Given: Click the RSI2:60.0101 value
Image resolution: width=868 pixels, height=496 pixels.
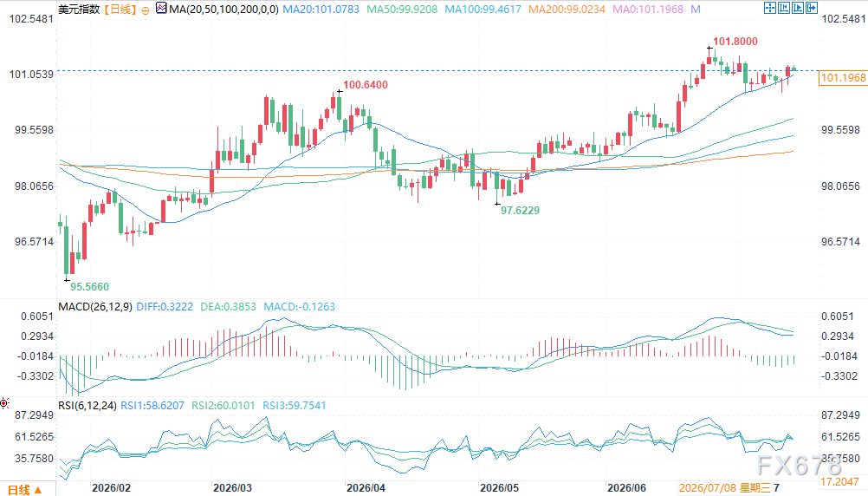Looking at the screenshot, I should (x=223, y=406).
